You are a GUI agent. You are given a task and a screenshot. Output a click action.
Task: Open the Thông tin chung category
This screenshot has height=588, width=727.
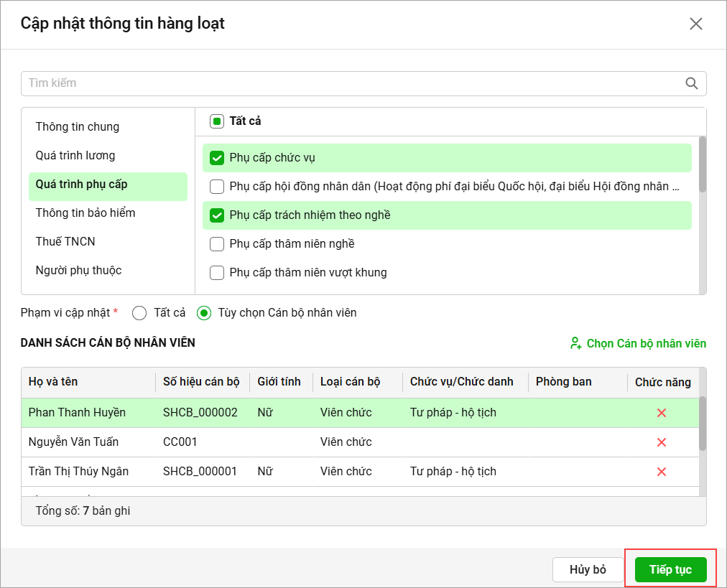[78, 127]
